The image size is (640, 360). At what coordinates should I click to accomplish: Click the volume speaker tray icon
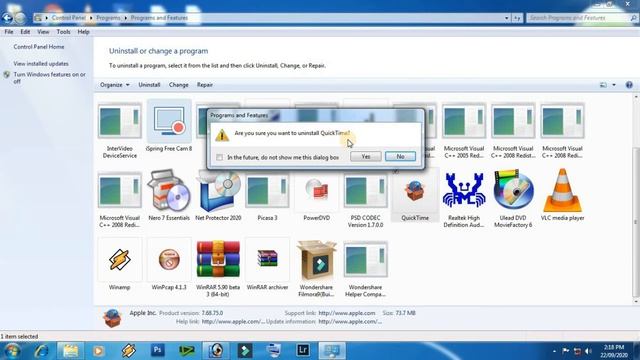(588, 351)
